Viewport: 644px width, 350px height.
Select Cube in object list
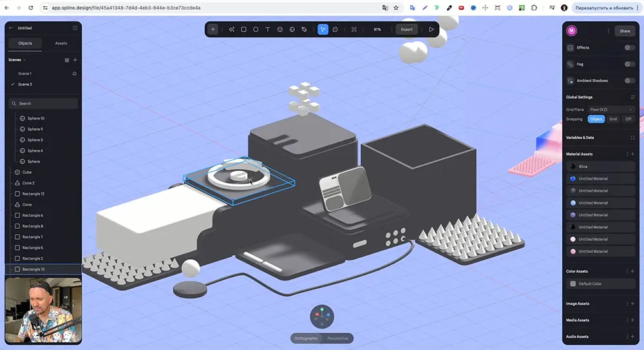pos(26,172)
